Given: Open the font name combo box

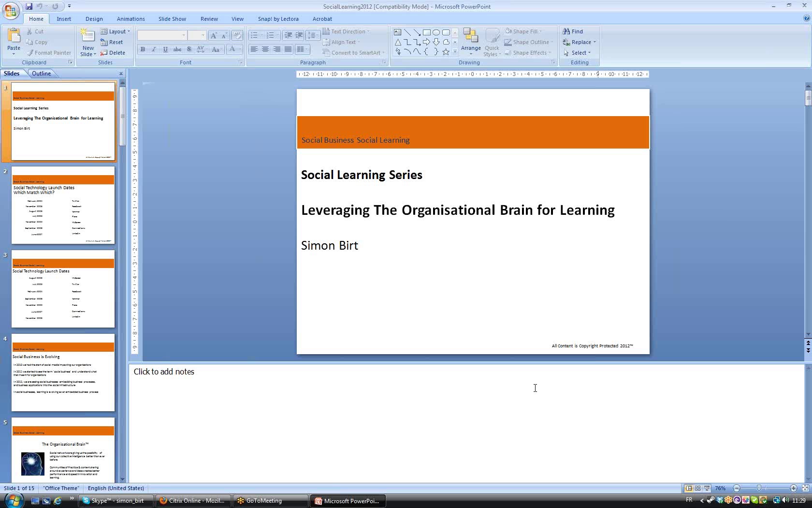Looking at the screenshot, I should point(162,35).
